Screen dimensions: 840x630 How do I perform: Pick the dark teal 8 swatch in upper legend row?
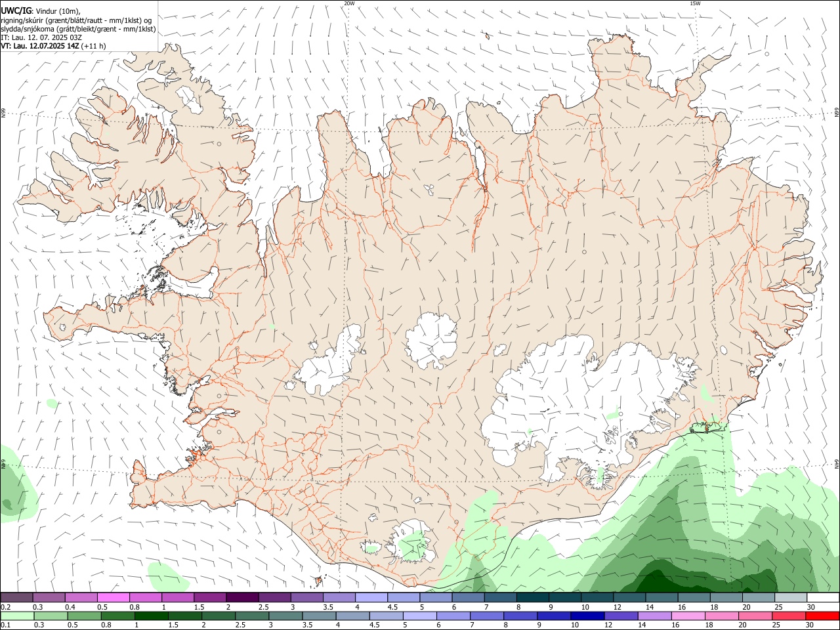coord(533,598)
